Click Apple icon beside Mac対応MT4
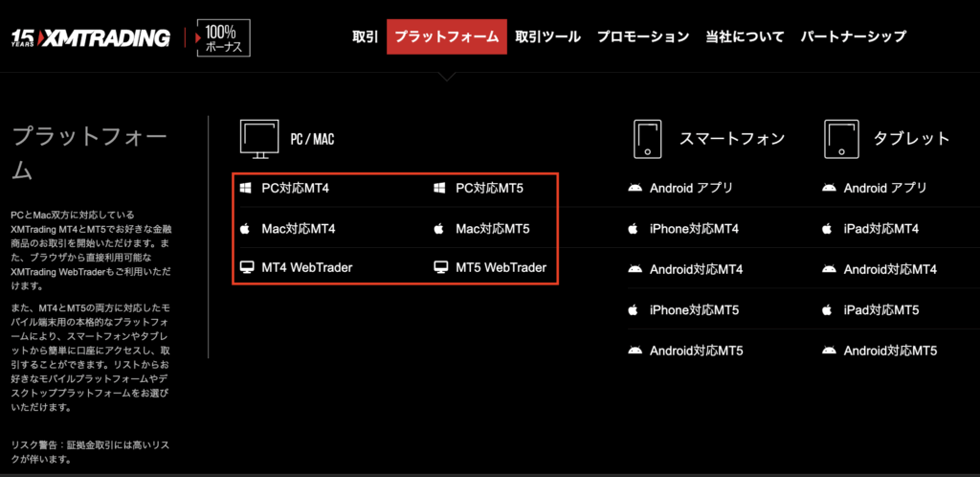Image resolution: width=980 pixels, height=477 pixels. tap(245, 229)
